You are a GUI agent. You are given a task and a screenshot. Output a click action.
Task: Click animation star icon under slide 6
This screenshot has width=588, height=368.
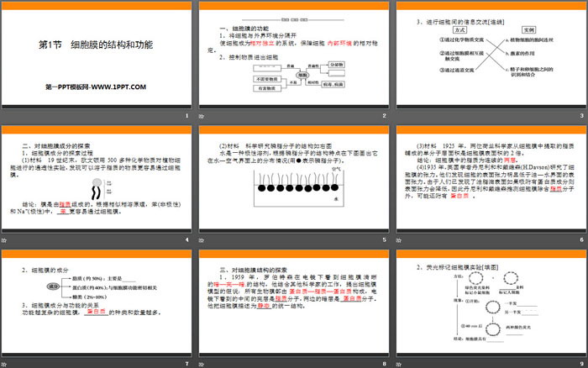(399, 240)
